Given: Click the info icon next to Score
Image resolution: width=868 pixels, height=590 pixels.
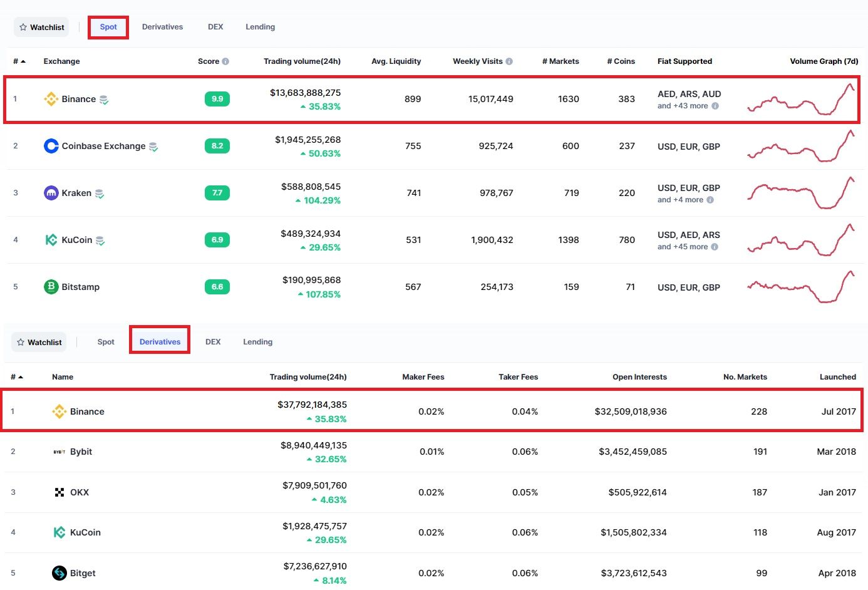Looking at the screenshot, I should pyautogui.click(x=225, y=61).
